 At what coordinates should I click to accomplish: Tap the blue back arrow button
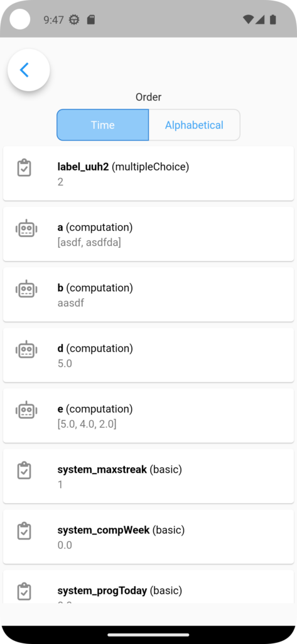tap(29, 70)
